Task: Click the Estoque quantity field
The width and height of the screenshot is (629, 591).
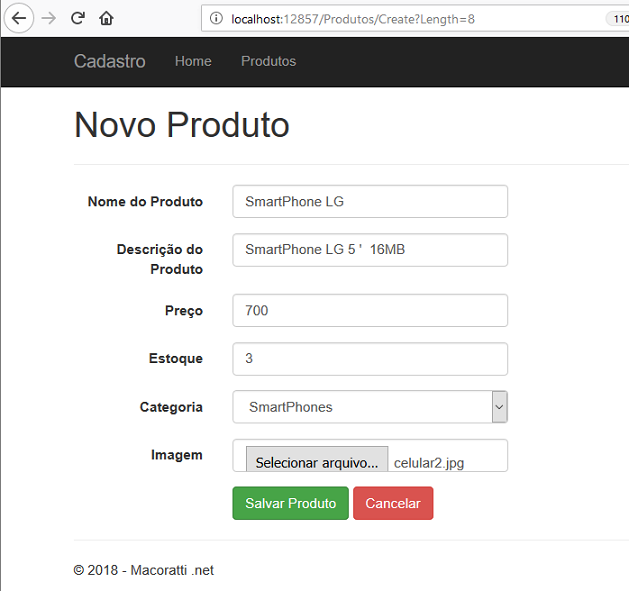Action: pos(370,359)
